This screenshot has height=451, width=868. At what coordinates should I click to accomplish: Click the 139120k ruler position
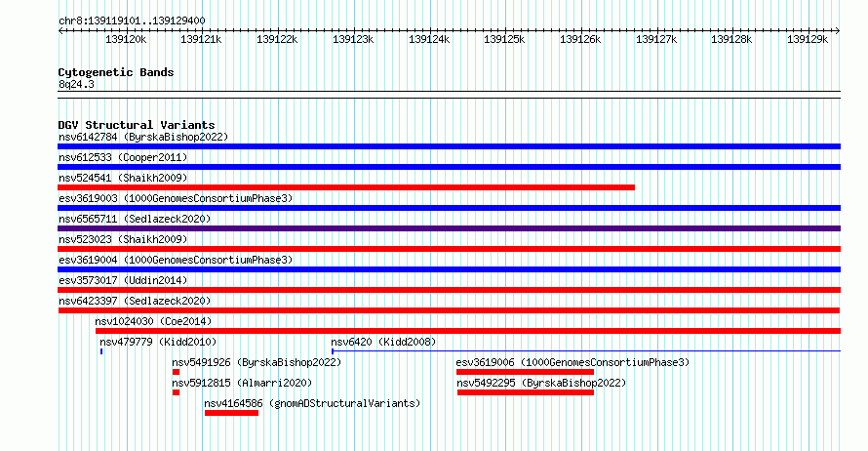(126, 39)
